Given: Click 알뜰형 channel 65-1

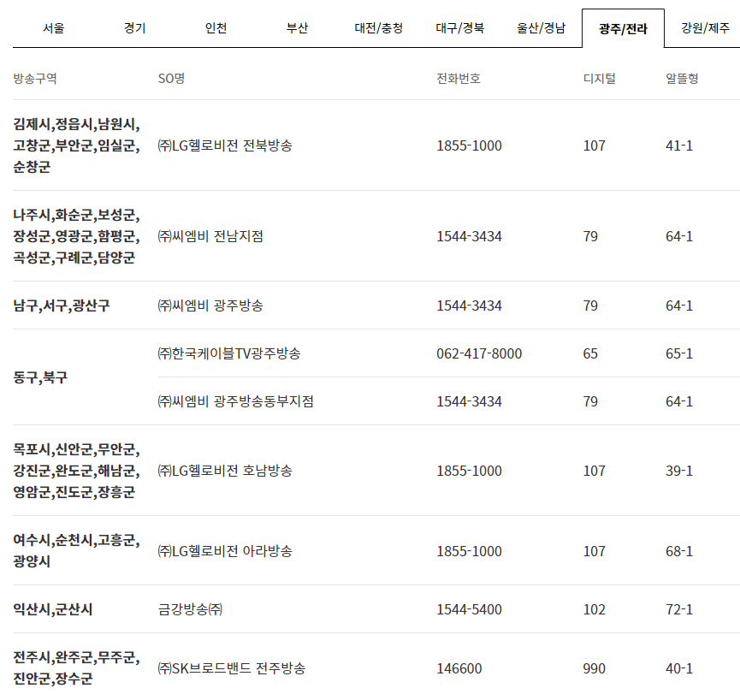Looking at the screenshot, I should tap(679, 353).
